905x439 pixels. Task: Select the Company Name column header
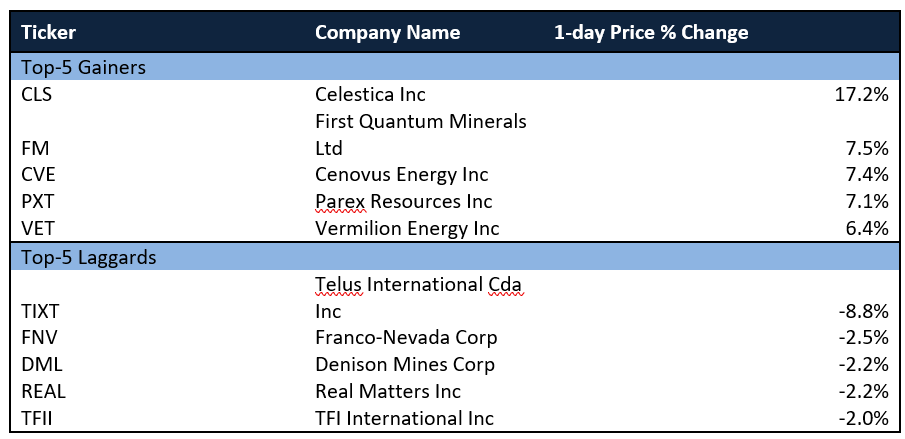387,32
